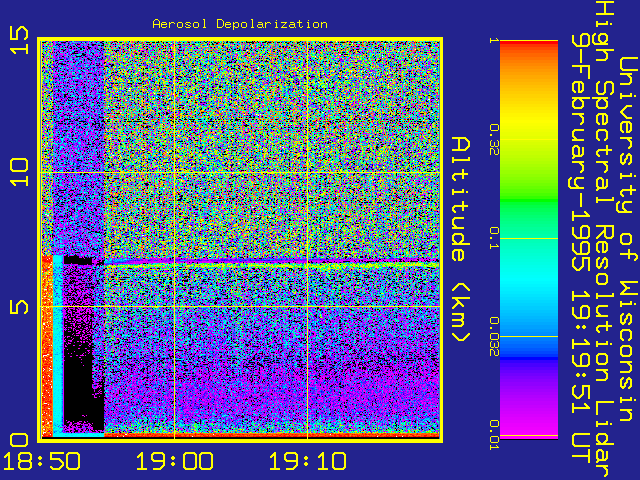Click the 10 altitude axis label
This screenshot has height=480, width=640.
(20, 172)
